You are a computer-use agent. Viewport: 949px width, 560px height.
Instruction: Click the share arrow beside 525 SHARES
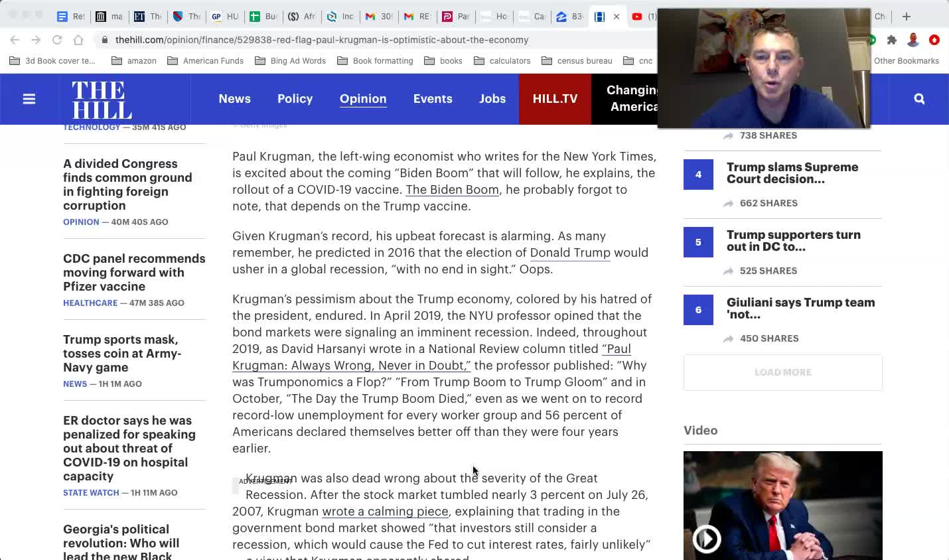click(728, 271)
